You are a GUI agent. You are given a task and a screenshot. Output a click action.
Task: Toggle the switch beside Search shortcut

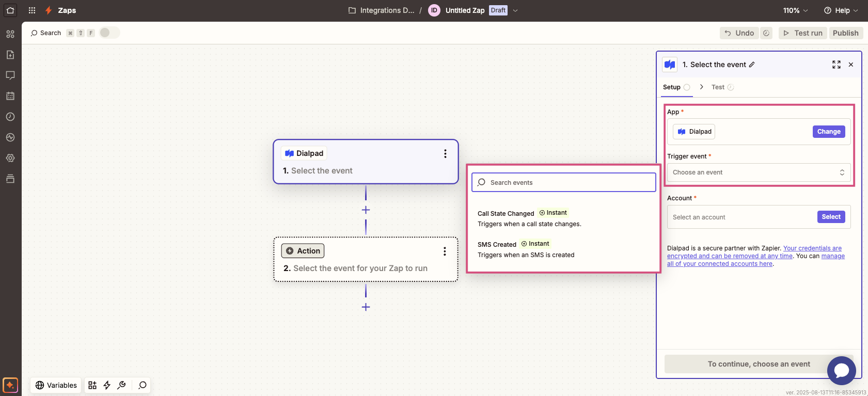click(109, 33)
